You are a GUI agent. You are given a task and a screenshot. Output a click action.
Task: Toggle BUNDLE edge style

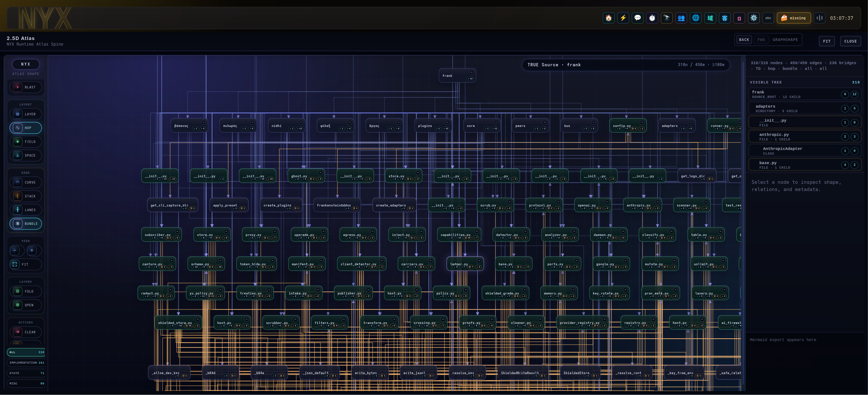pyautogui.click(x=26, y=224)
